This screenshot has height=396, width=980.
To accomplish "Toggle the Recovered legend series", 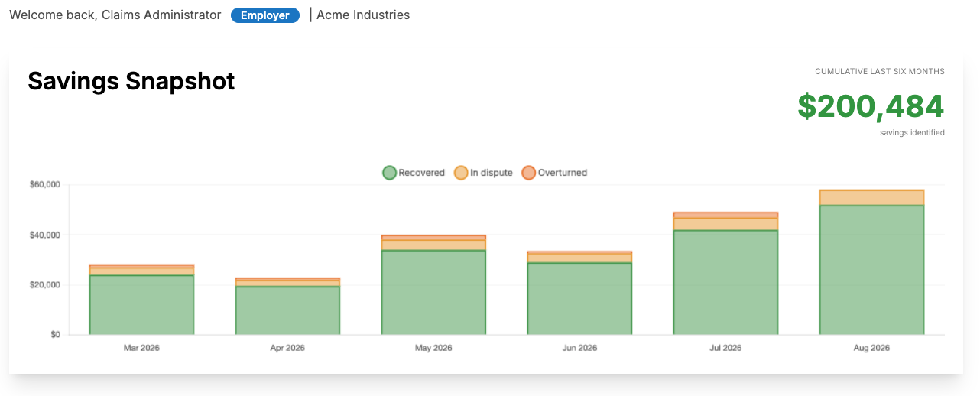I will [414, 173].
